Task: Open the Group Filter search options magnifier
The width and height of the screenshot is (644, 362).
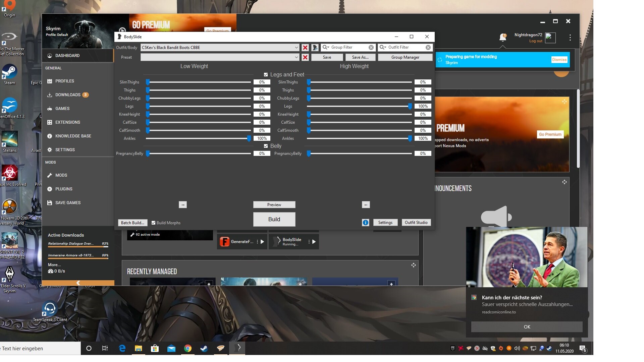Action: click(326, 48)
